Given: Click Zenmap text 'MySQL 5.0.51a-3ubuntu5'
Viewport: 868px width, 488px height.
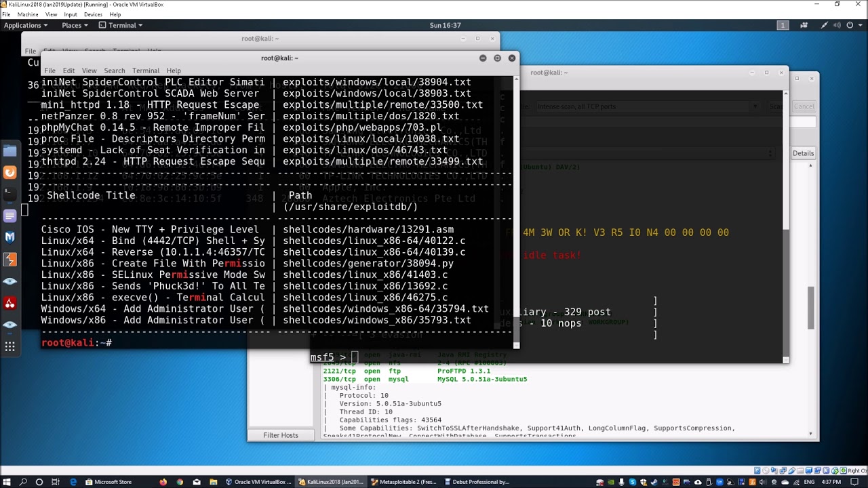Looking at the screenshot, I should coord(482,379).
